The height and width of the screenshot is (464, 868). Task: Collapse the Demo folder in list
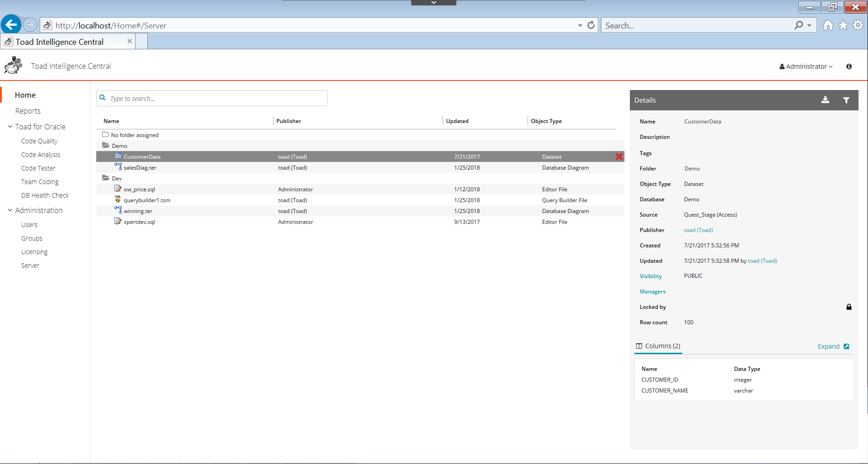pos(106,146)
